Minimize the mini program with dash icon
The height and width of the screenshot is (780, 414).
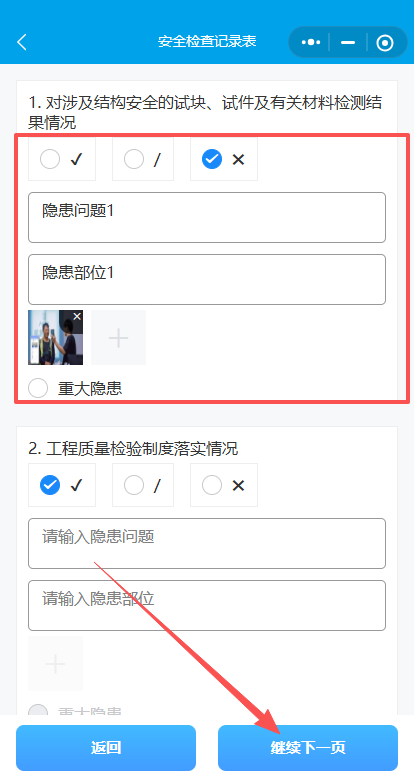pyautogui.click(x=348, y=42)
